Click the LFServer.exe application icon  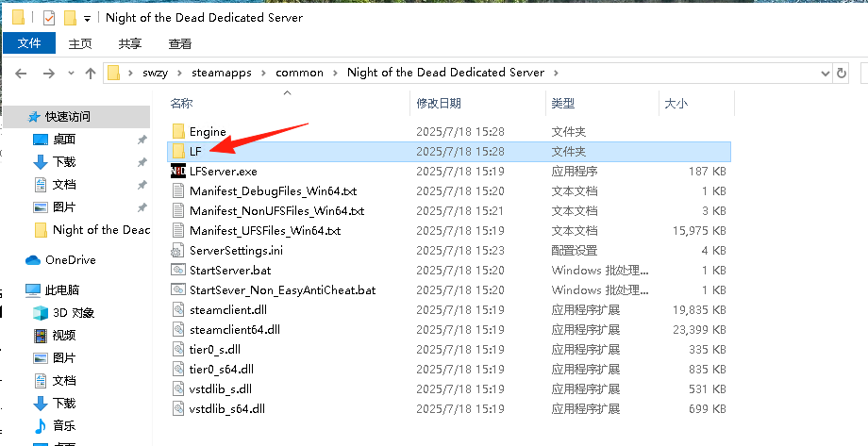tap(178, 171)
